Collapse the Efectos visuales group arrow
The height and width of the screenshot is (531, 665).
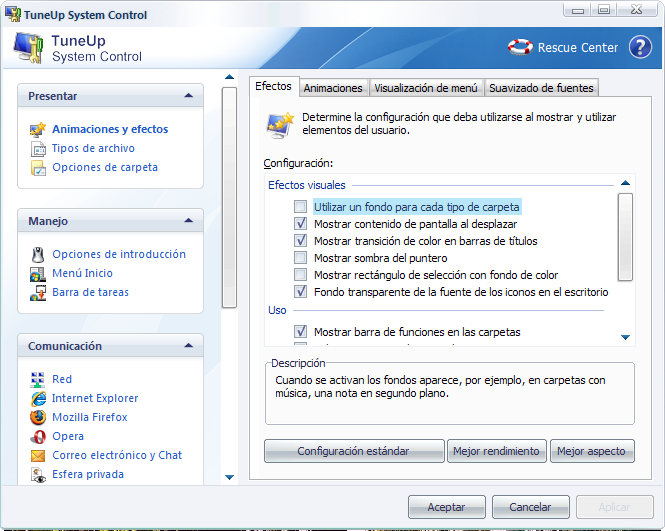click(625, 183)
